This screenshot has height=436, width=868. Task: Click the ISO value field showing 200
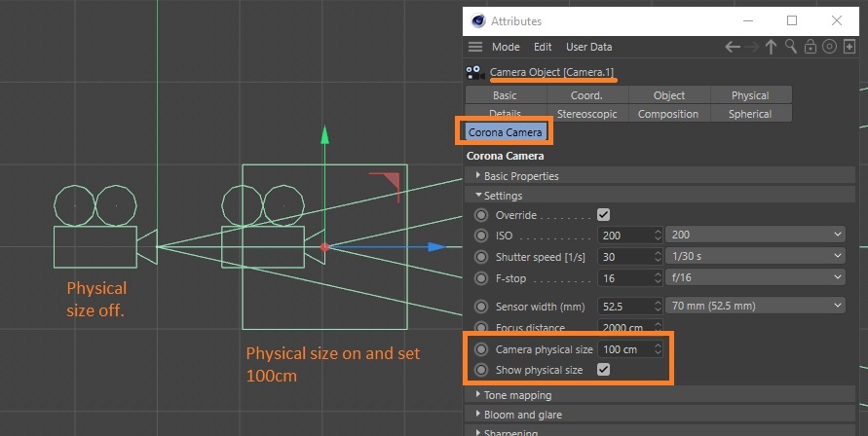click(625, 236)
